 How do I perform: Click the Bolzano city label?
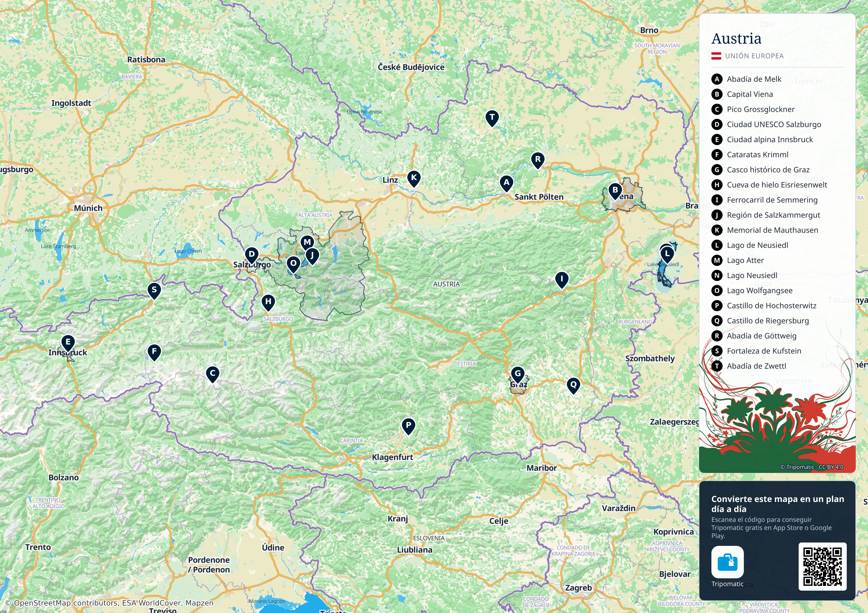63,478
